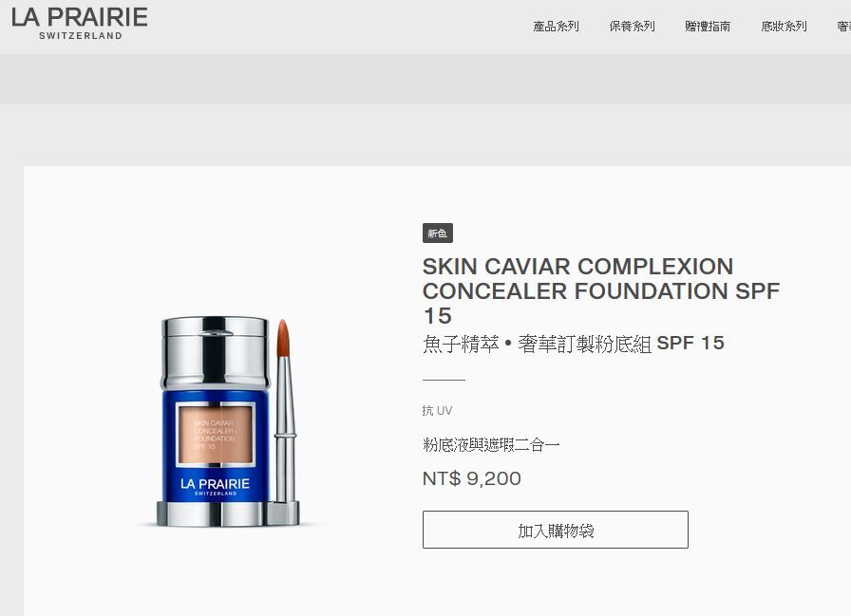Click the 粉底液與遮瑕二合一 description text

[491, 444]
